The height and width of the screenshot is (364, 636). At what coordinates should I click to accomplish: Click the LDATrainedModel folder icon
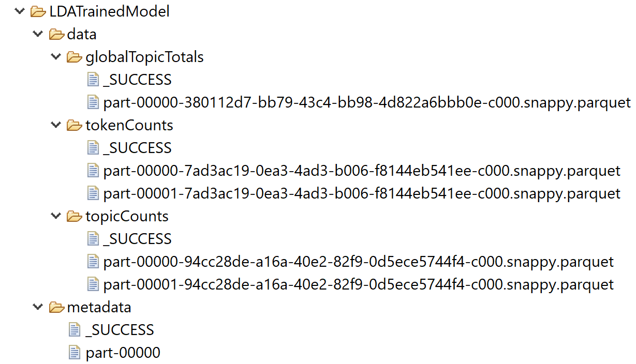pyautogui.click(x=39, y=11)
